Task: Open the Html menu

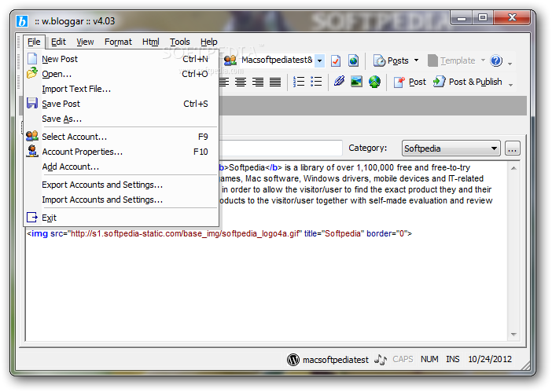Action: [x=151, y=42]
